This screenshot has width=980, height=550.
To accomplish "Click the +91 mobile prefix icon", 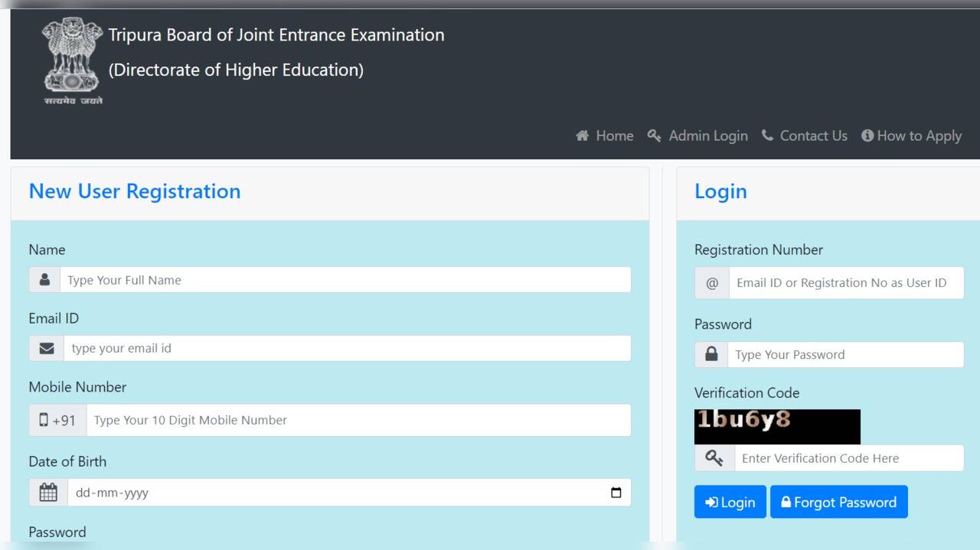I will point(58,420).
